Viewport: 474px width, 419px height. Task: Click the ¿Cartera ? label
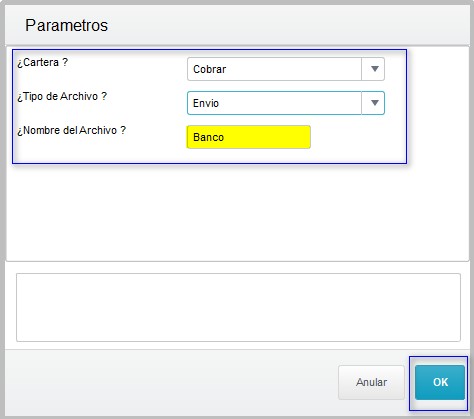[43, 62]
